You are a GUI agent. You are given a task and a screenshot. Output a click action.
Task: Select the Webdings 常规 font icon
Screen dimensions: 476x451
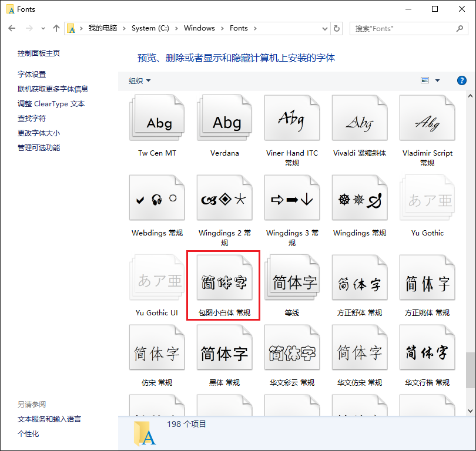pyautogui.click(x=157, y=197)
